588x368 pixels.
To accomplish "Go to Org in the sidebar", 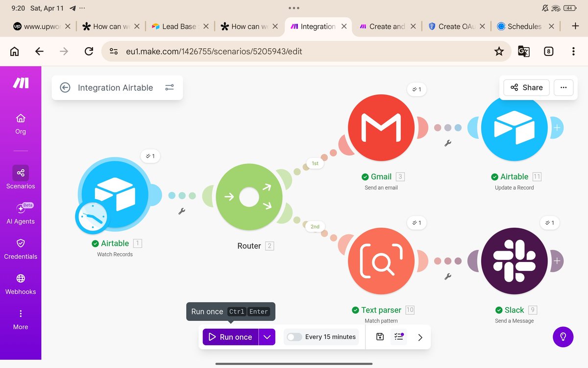I will pyautogui.click(x=21, y=124).
